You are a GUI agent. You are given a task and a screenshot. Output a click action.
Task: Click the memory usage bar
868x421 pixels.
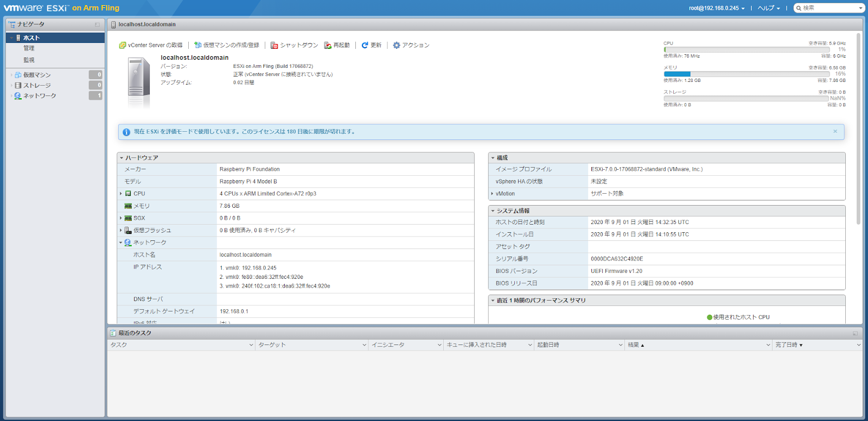746,74
